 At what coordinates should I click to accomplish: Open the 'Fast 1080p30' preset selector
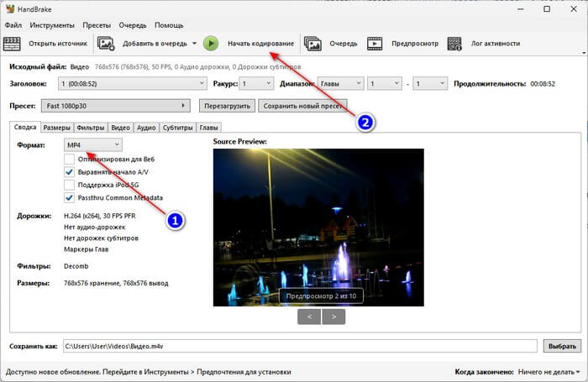116,106
